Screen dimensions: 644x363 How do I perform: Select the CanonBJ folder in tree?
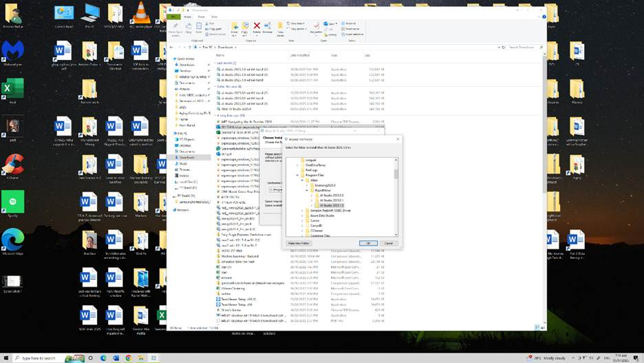316,226
